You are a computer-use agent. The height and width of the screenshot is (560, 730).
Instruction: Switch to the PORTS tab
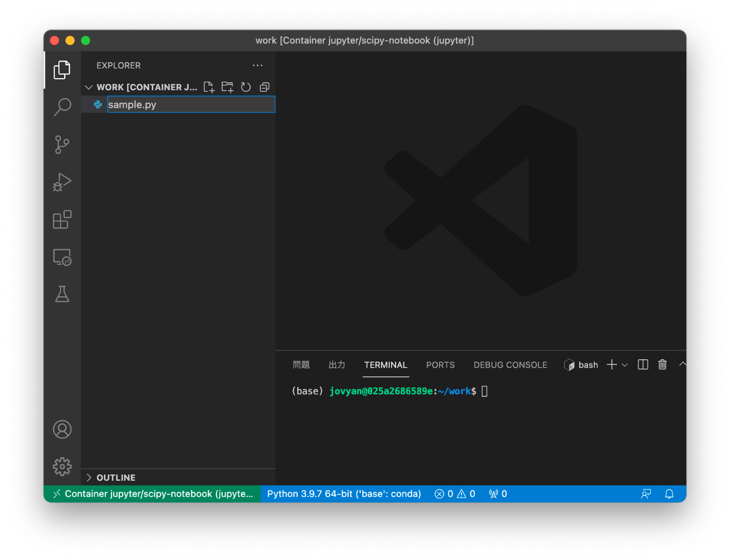441,365
